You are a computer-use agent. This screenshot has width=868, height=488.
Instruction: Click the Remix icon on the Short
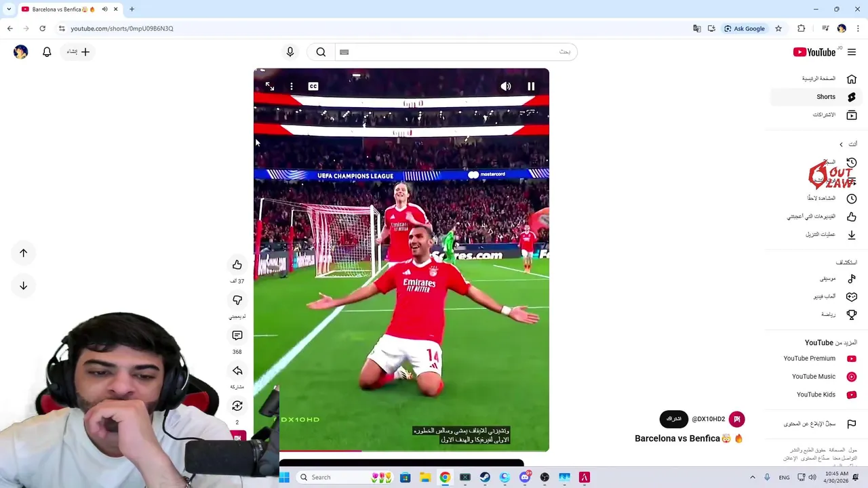click(x=237, y=406)
